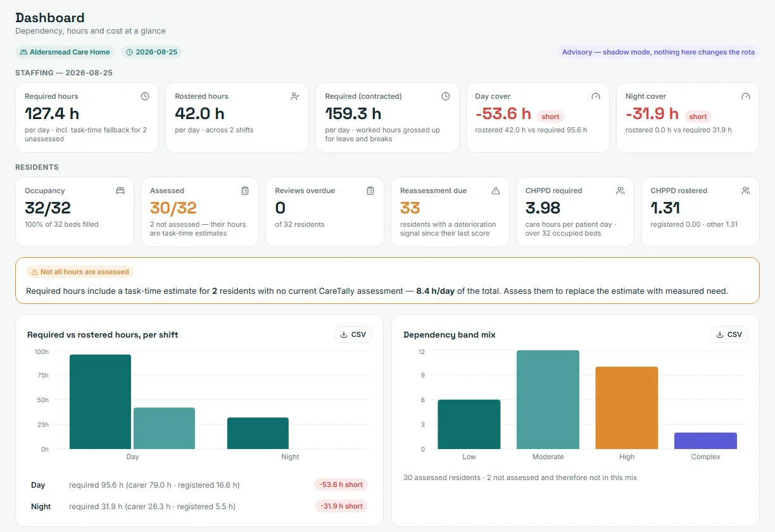
Task: Click the gauge icon on Day cover card
Action: tap(596, 96)
